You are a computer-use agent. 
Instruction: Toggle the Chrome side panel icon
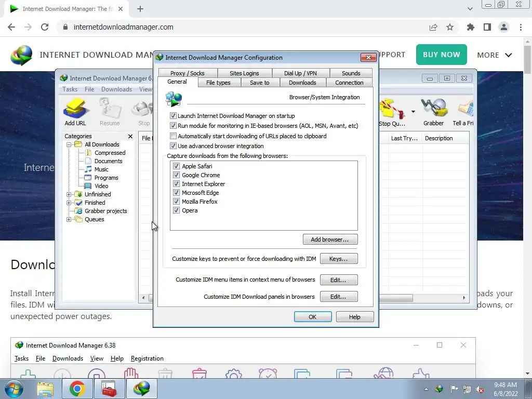487,27
